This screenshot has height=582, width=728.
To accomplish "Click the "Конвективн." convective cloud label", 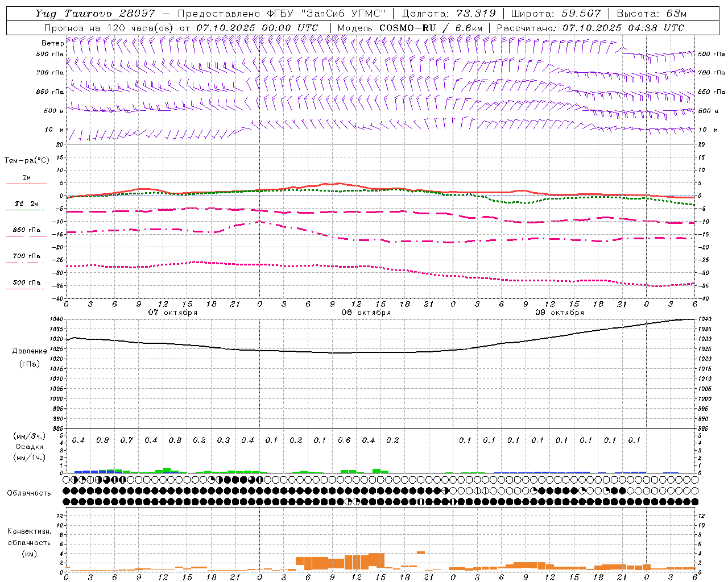I will [x=29, y=531].
